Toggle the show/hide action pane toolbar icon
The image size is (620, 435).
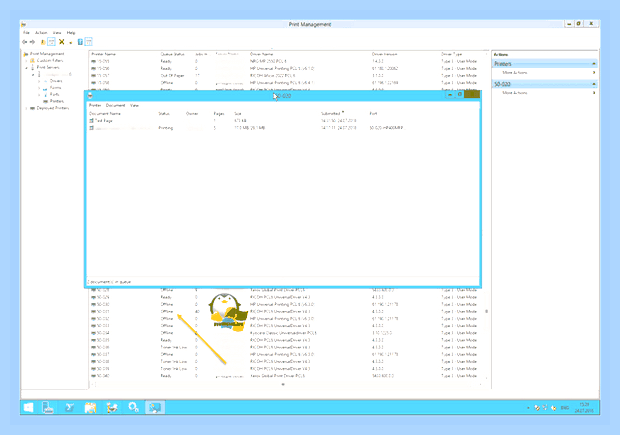pyautogui.click(x=89, y=42)
